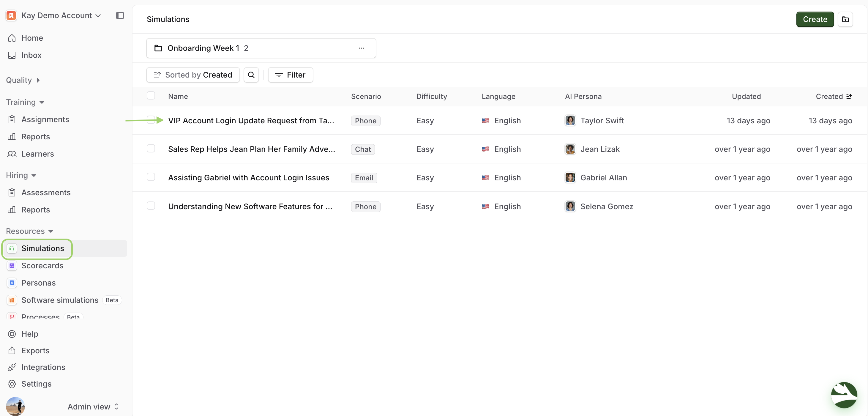Open Sales Rep Helps Jean Plan simulation

pyautogui.click(x=251, y=149)
